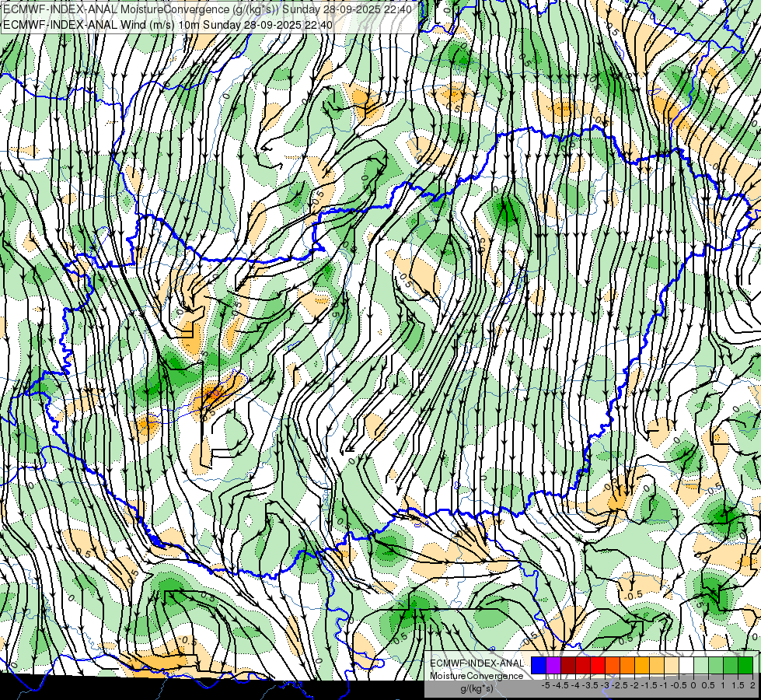Click the MoistureConvergence title line at top
The width and height of the screenshot is (761, 700).
(208, 9)
